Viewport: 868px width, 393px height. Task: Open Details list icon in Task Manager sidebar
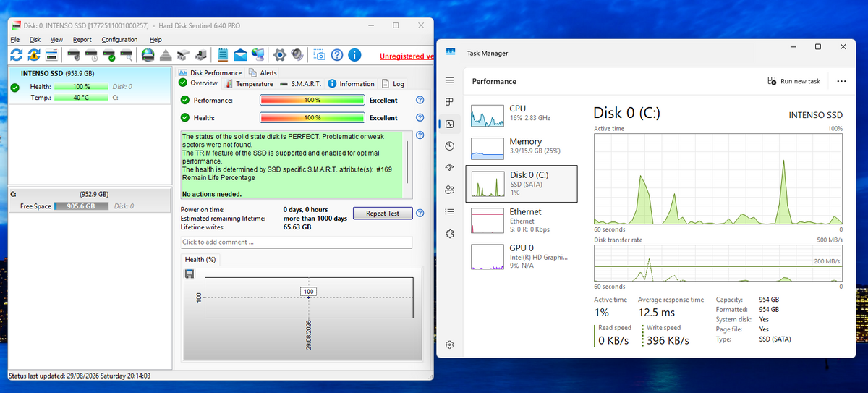pyautogui.click(x=449, y=211)
